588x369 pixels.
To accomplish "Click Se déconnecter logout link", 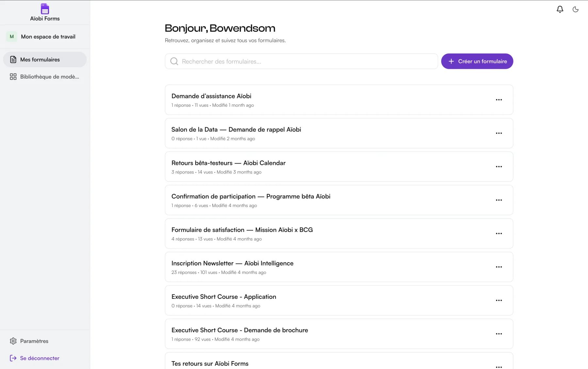I will coord(35,358).
